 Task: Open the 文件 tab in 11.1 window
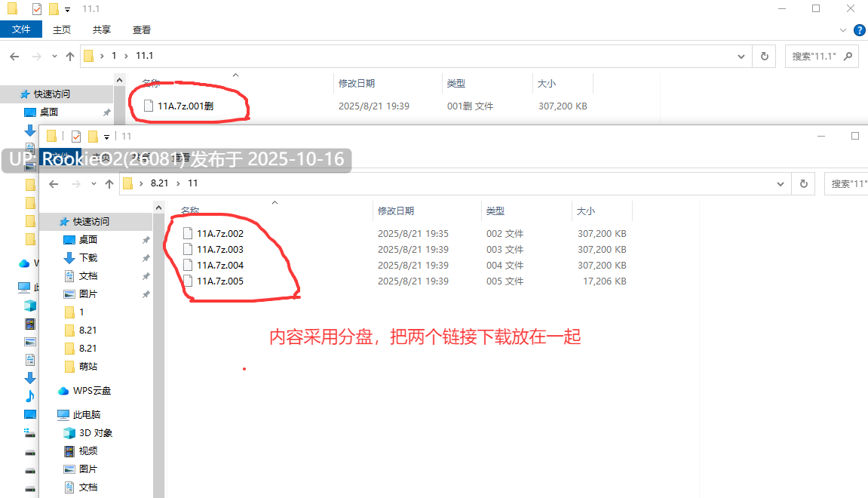pyautogui.click(x=21, y=29)
